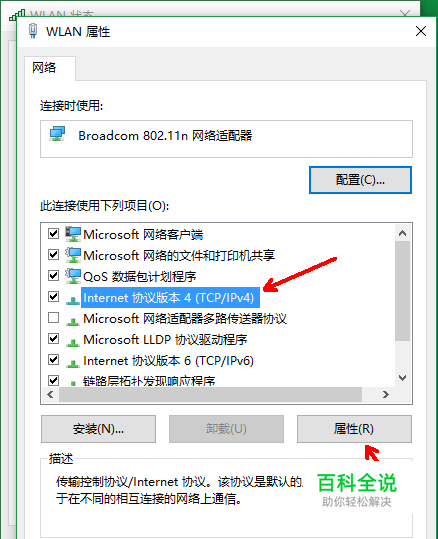This screenshot has height=539, width=438.
Task: Click the list scroll up arrow
Action: click(x=402, y=233)
